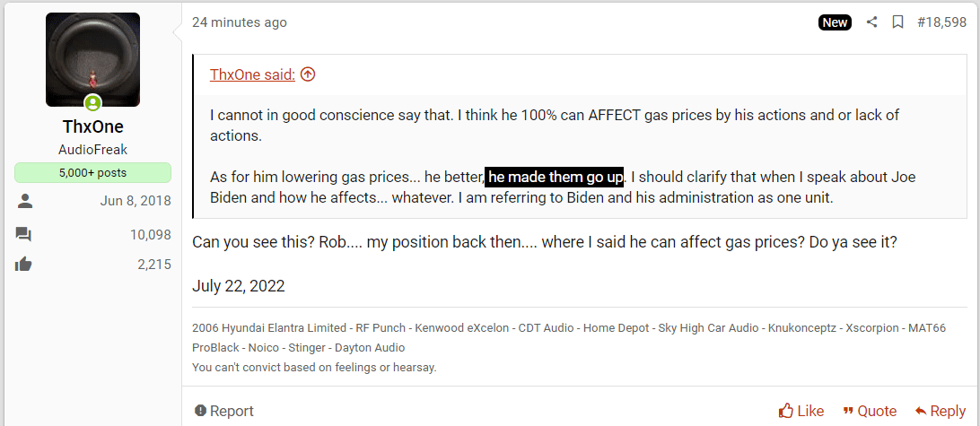Click the New post badge

point(835,22)
